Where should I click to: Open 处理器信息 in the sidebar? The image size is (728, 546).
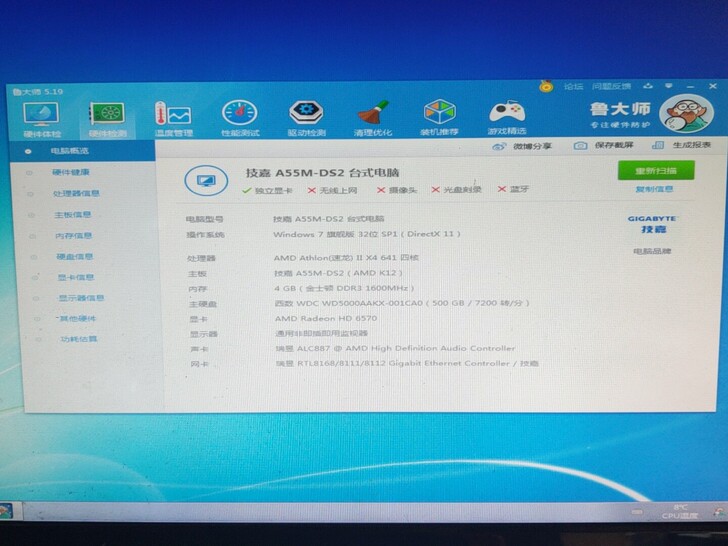click(76, 193)
